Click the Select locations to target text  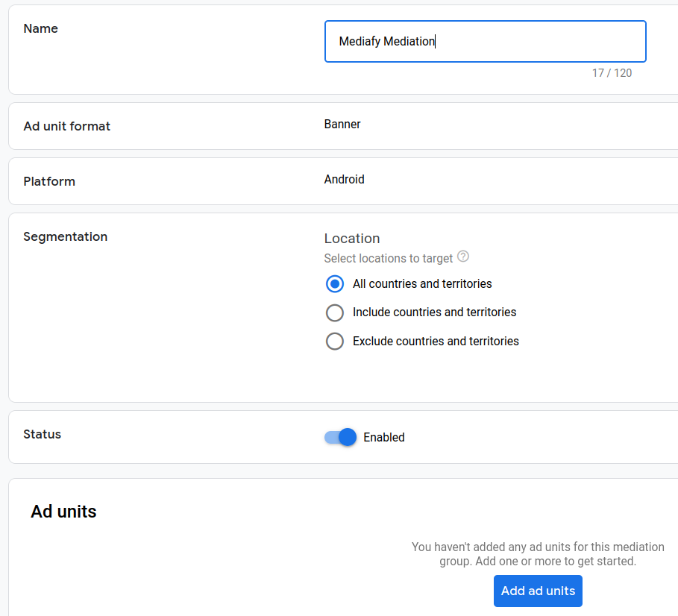[388, 259]
